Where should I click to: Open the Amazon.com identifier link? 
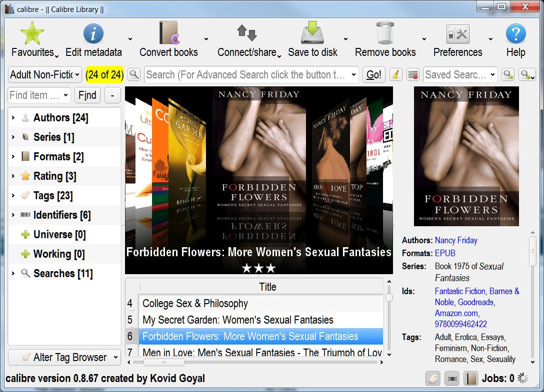click(456, 313)
